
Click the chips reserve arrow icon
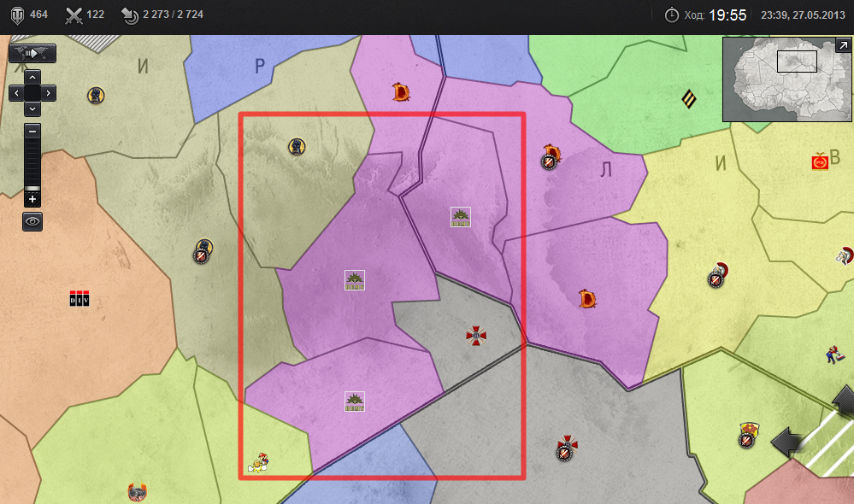(x=130, y=15)
